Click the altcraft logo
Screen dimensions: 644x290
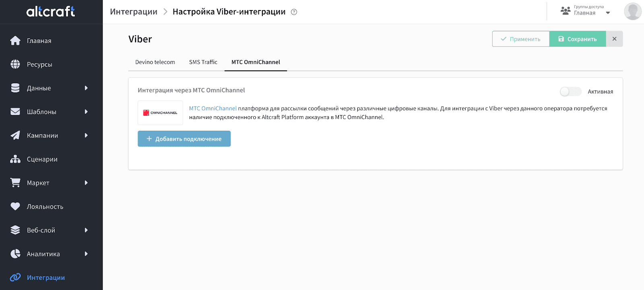pyautogui.click(x=51, y=11)
